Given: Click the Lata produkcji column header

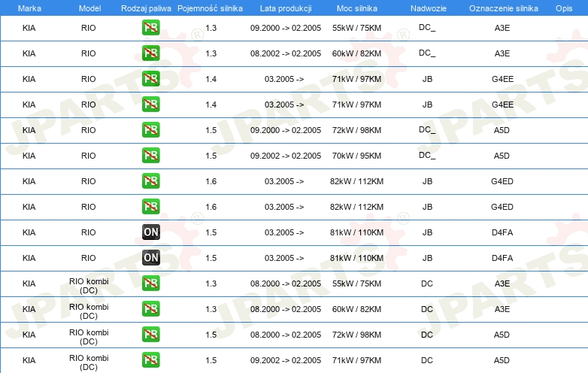Looking at the screenshot, I should click(286, 8).
